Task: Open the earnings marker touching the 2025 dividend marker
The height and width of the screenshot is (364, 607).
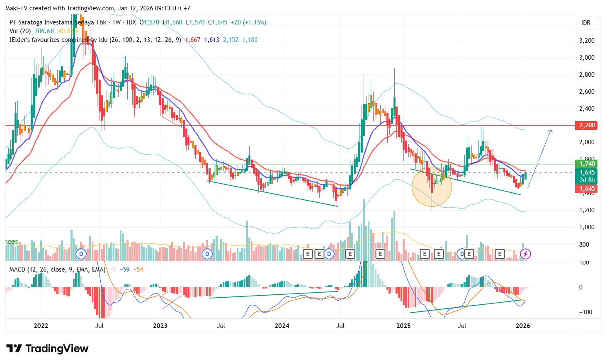Action: click(x=469, y=254)
